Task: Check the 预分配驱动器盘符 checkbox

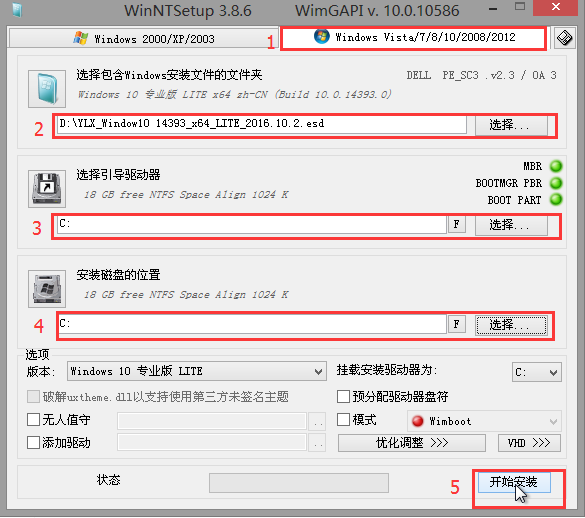Action: point(343,396)
